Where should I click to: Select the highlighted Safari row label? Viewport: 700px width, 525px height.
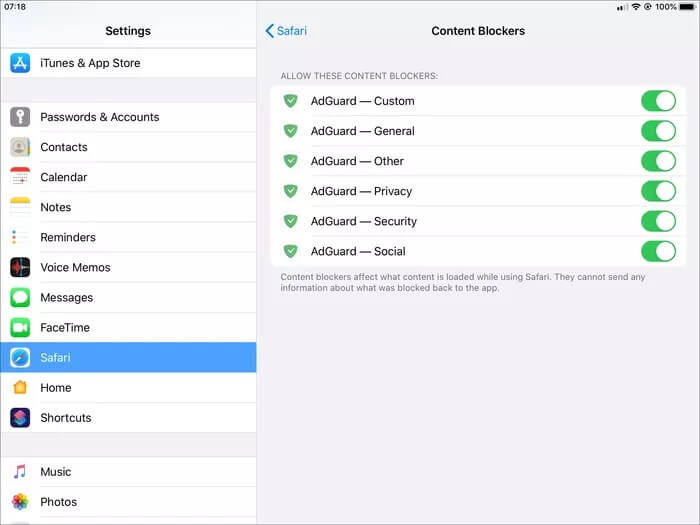click(x=55, y=358)
